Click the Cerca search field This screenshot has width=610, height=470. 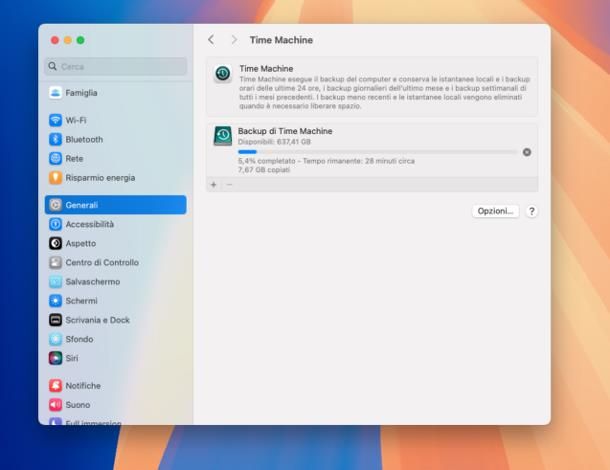point(116,66)
